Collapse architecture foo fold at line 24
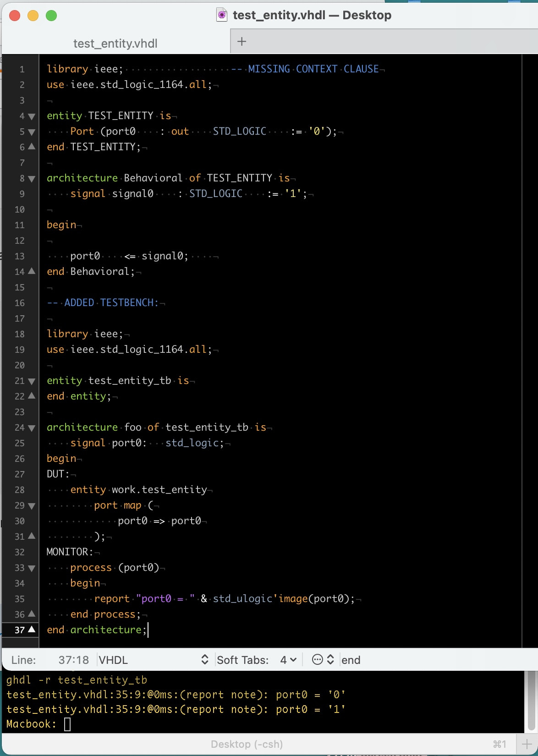This screenshot has width=538, height=756. tap(32, 428)
